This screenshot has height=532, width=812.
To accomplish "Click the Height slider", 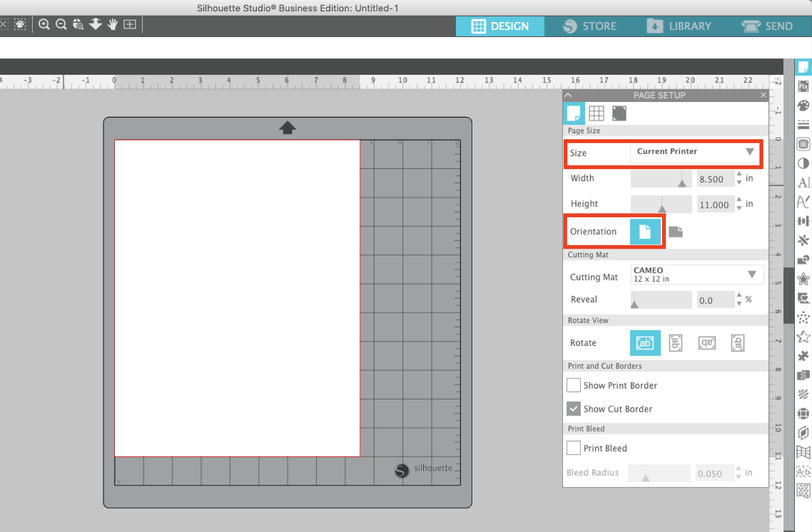I will 661,204.
